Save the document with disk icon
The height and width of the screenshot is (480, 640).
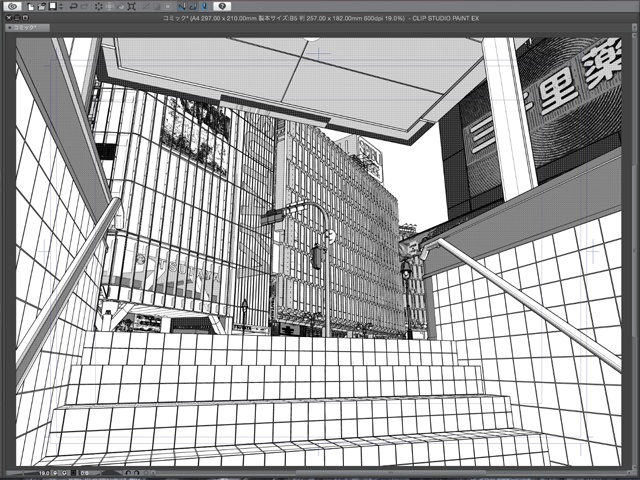click(53, 7)
